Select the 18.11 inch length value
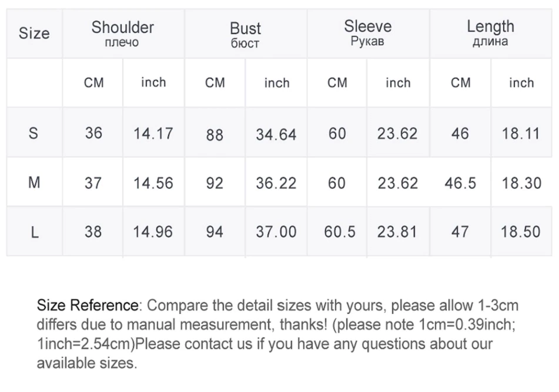Screen dimensions: 559x392 pyautogui.click(x=521, y=133)
